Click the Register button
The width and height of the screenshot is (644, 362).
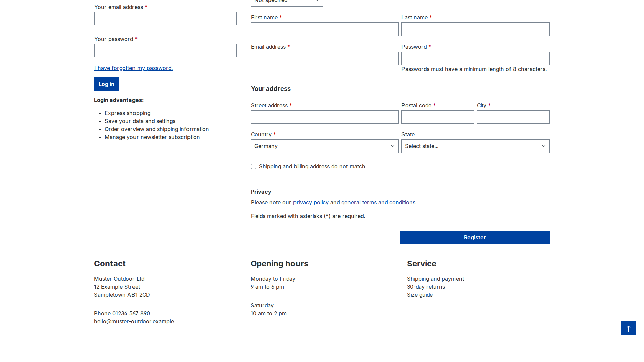[x=475, y=237]
